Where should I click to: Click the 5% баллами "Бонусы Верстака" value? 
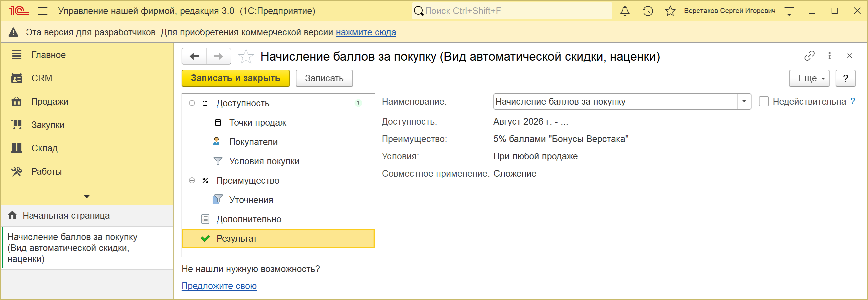pos(561,139)
